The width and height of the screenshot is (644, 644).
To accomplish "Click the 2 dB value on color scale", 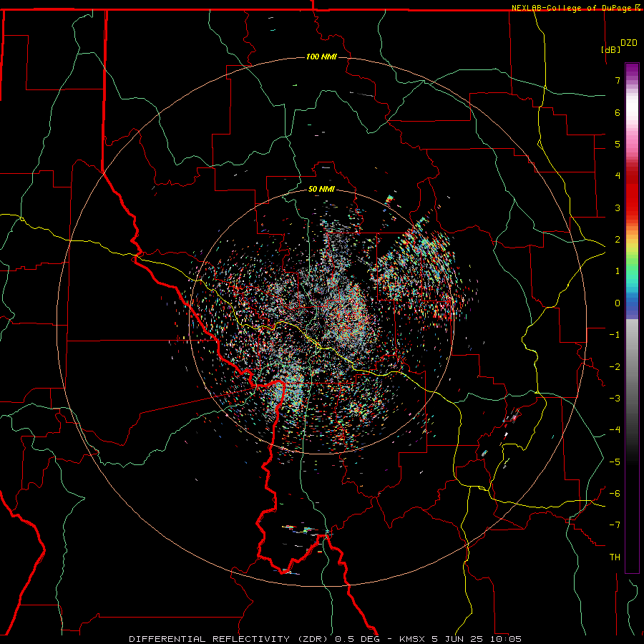I will 618,240.
